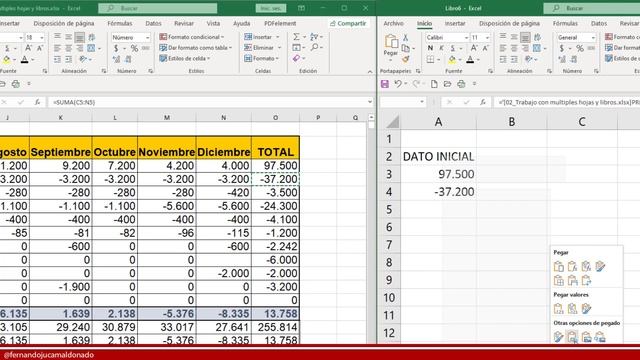Open the Insertar cells button in left Celdas group
Image resolution: width=640 pixels, height=360 pixels.
point(262,37)
